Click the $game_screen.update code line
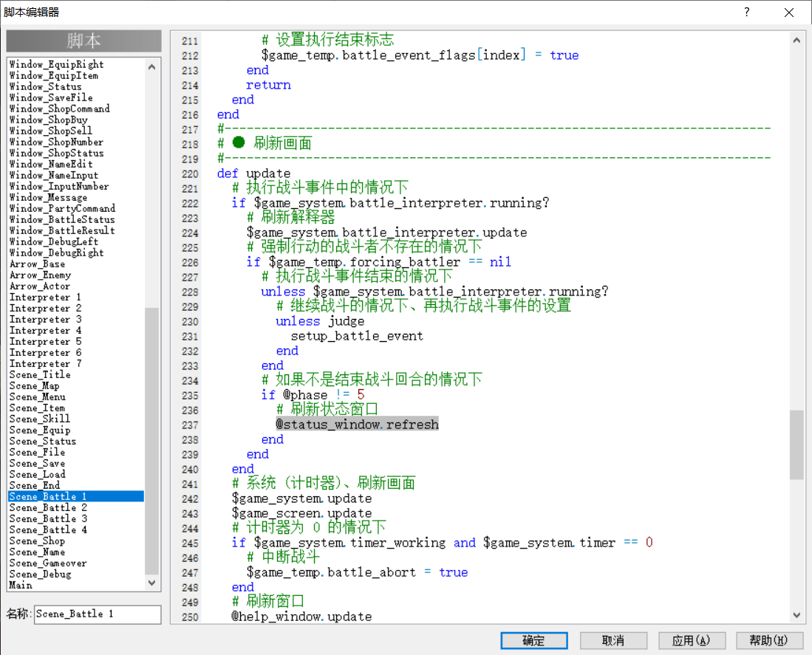812x655 pixels. (301, 513)
